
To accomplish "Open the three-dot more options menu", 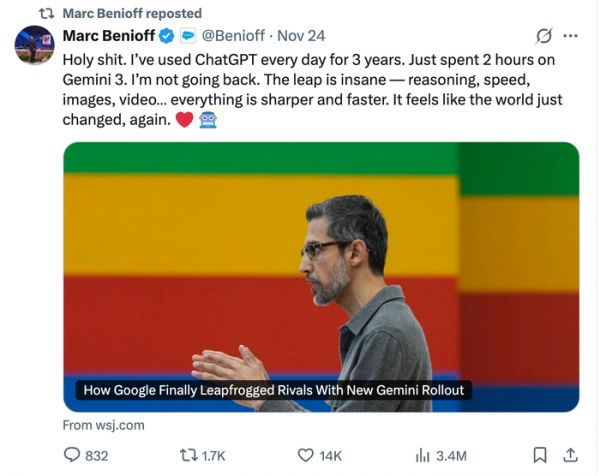I will tap(571, 36).
